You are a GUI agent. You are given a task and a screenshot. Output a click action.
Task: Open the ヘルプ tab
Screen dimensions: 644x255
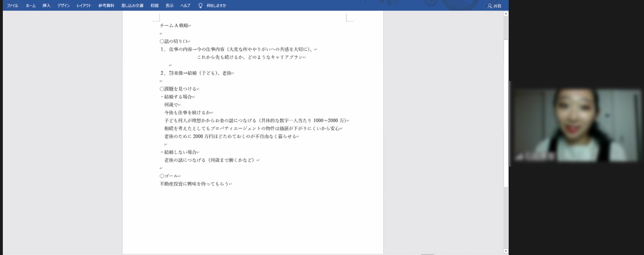click(x=185, y=5)
